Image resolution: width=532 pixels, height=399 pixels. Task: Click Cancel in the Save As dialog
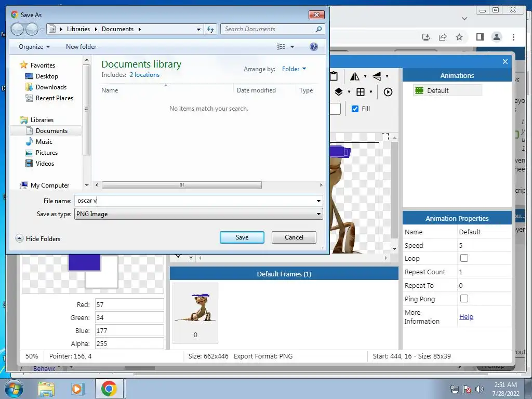(x=294, y=237)
